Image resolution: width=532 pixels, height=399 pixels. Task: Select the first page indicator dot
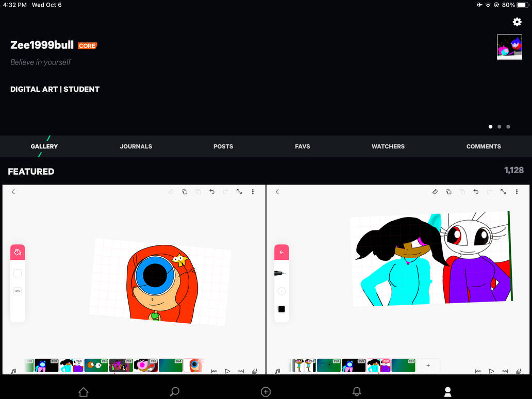click(x=490, y=126)
